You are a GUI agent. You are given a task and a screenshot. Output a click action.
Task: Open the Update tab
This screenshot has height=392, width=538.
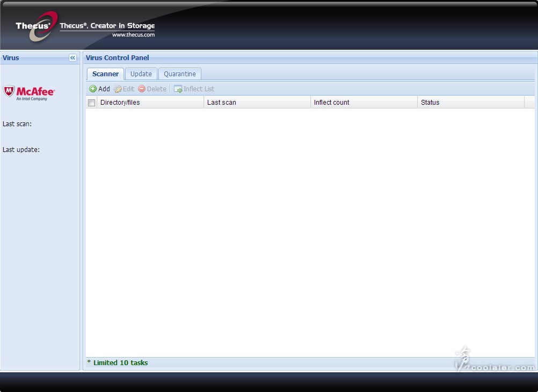[141, 74]
